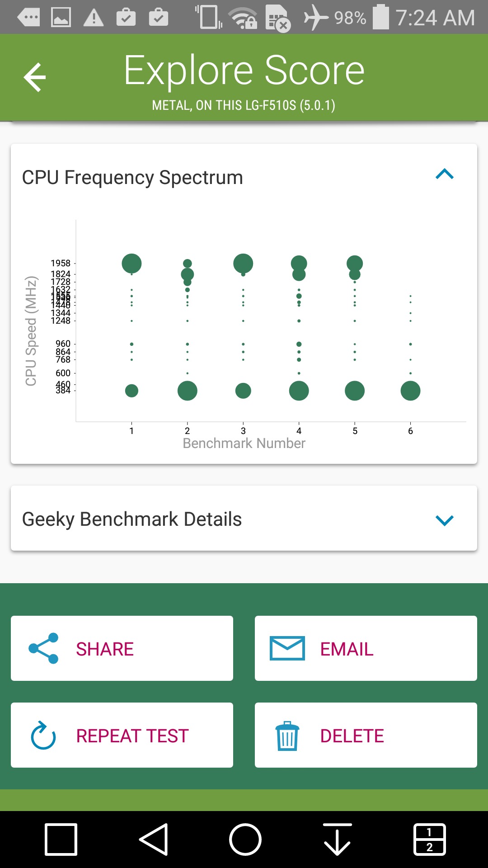Tap the repeat test circular arrow icon
This screenshot has width=488, height=868.
pyautogui.click(x=43, y=736)
